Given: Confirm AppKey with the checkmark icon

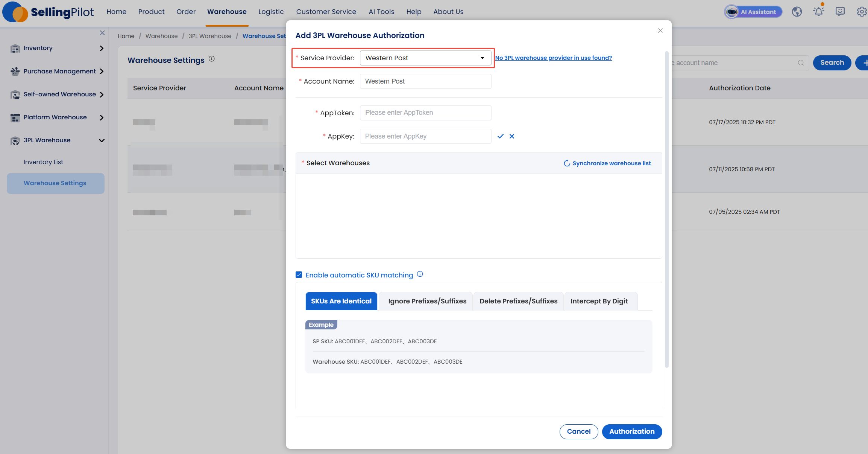Looking at the screenshot, I should pos(500,136).
